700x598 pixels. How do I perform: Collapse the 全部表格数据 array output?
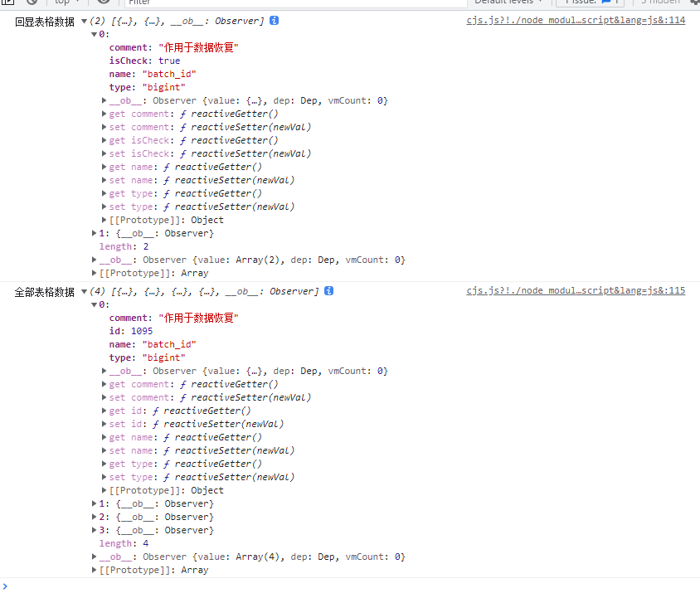[x=84, y=291]
